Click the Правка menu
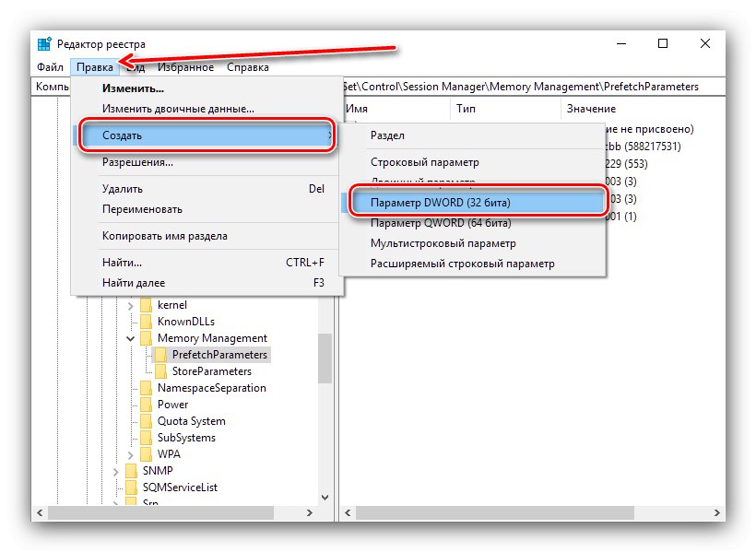This screenshot has height=552, width=756. click(95, 67)
